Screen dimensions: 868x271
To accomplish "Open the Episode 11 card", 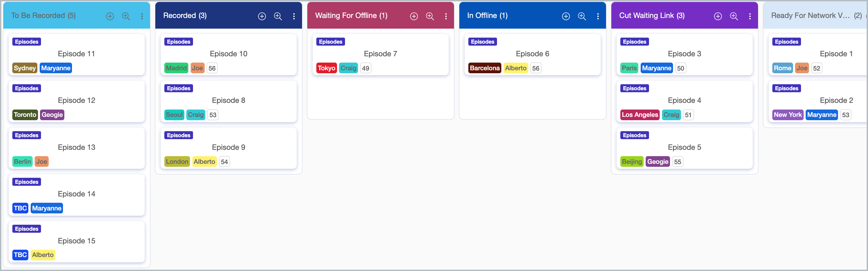I will 76,54.
